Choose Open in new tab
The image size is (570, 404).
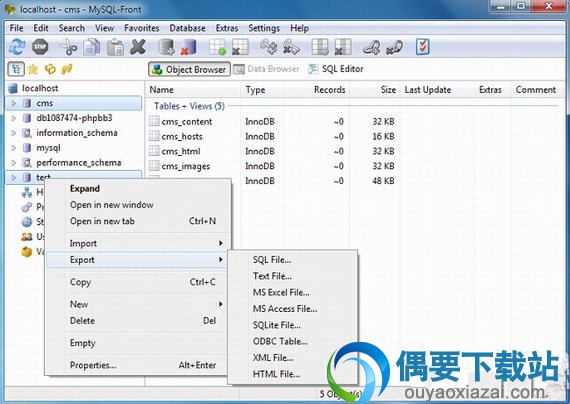coord(138,221)
